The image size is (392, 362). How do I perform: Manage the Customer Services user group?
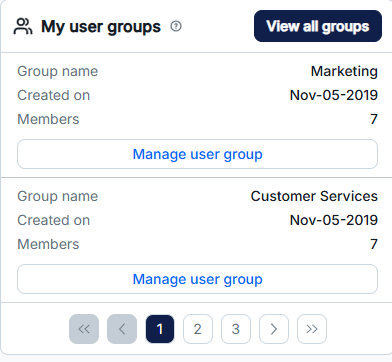pyautogui.click(x=197, y=279)
